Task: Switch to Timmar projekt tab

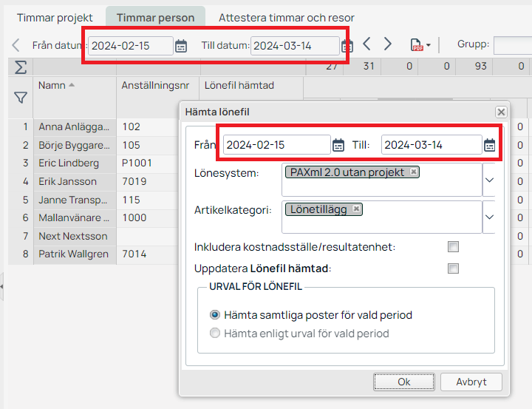Action: coord(54,17)
